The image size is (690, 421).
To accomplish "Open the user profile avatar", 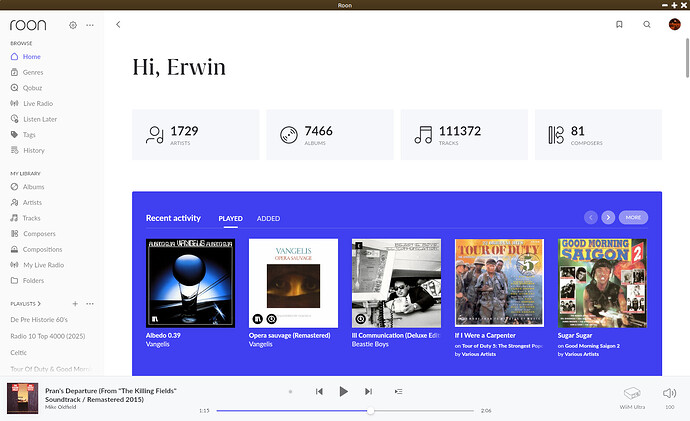I will pyautogui.click(x=675, y=24).
